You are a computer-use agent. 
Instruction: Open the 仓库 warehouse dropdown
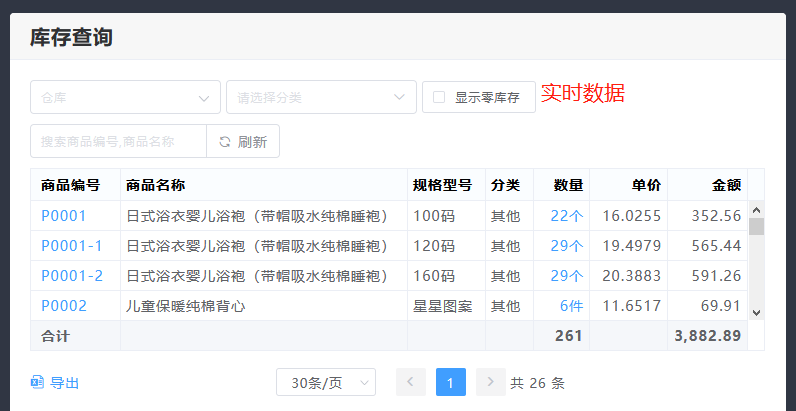point(125,97)
